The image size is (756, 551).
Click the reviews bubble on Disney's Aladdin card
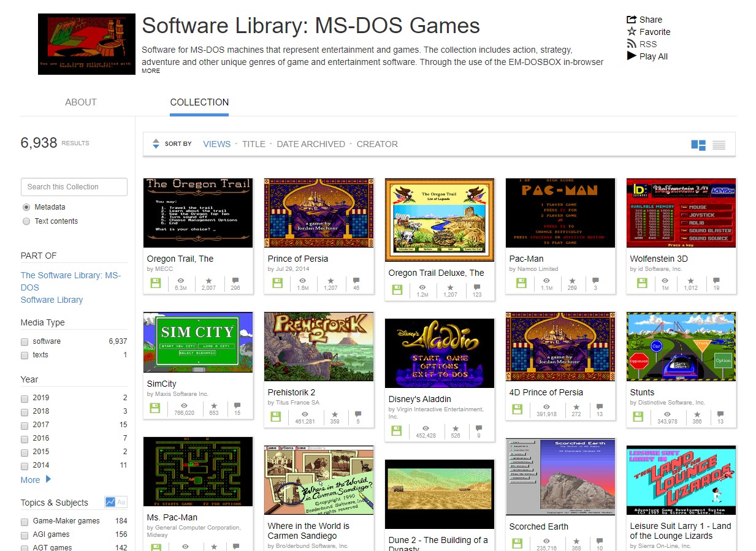tap(478, 428)
